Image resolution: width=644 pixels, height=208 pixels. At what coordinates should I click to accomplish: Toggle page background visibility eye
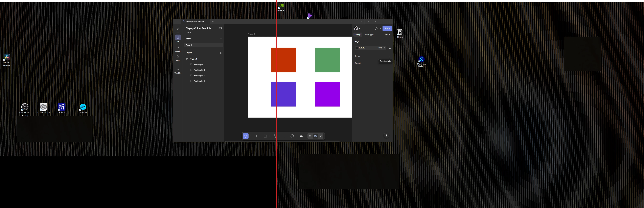[390, 48]
